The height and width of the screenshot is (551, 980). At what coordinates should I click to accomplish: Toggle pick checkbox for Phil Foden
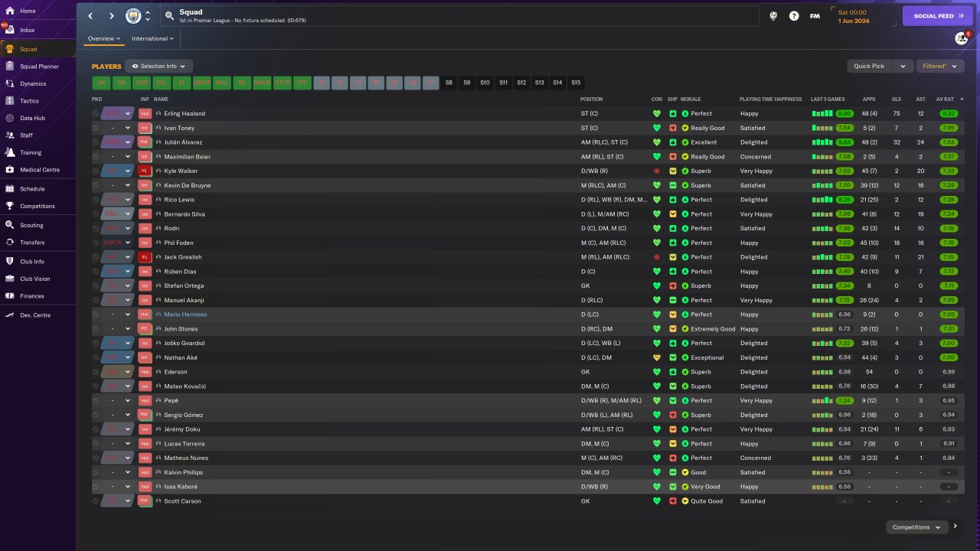point(96,243)
